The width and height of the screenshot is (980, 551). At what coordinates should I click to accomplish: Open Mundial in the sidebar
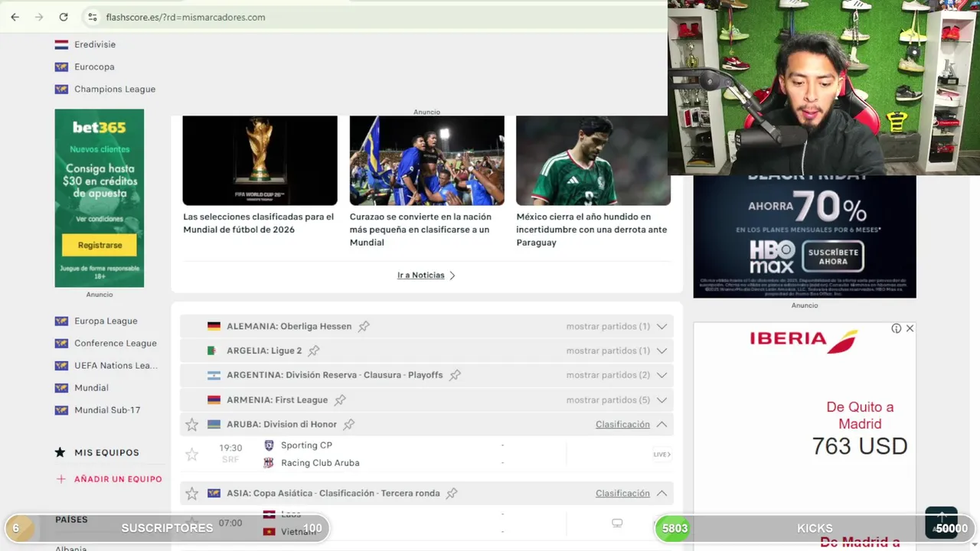tap(91, 387)
